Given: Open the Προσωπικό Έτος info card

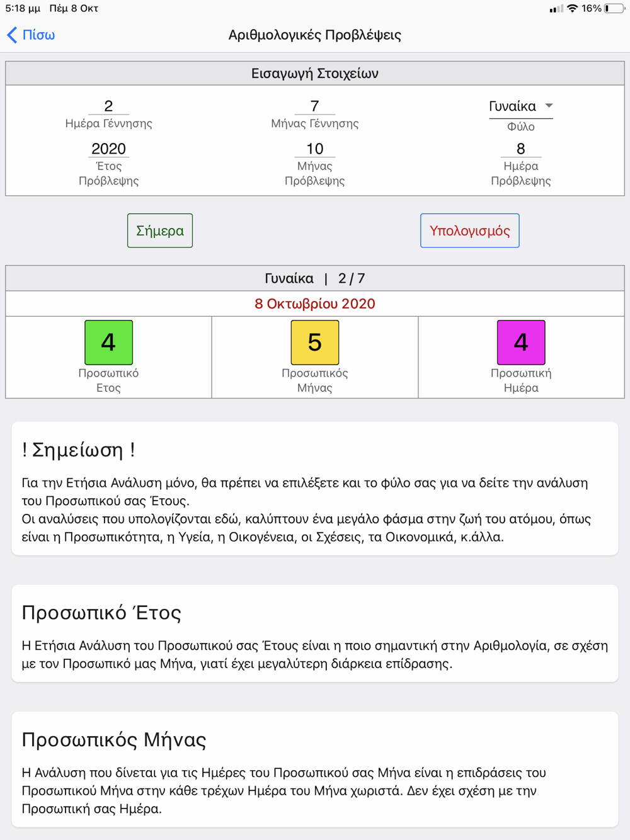Looking at the screenshot, I should coord(315,633).
